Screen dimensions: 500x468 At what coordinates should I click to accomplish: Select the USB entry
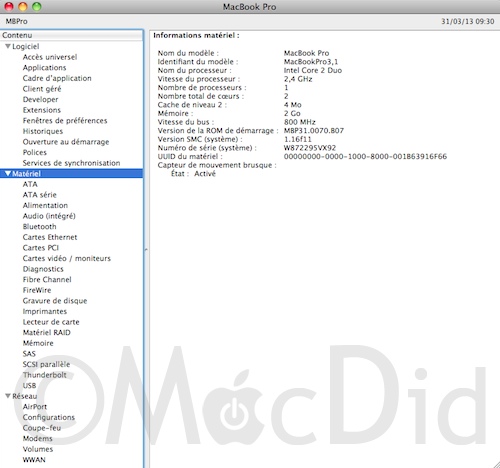click(29, 386)
